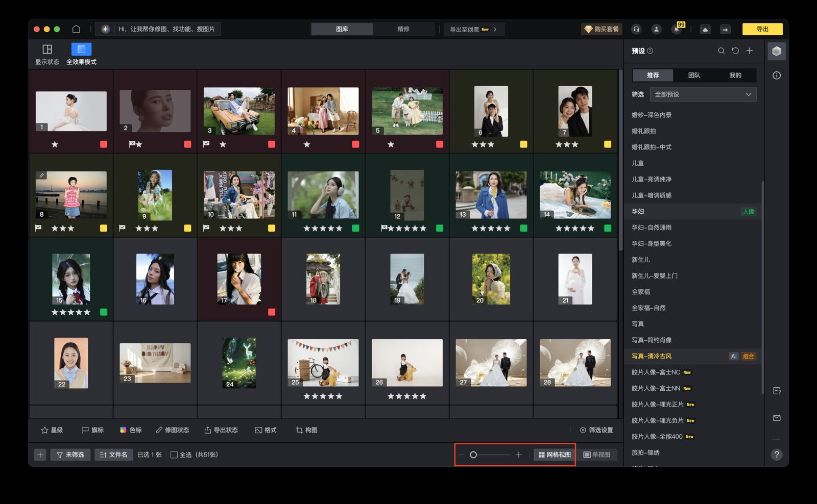Click the 购买套餐 purchase button
Image resolution: width=817 pixels, height=504 pixels.
[x=602, y=29]
